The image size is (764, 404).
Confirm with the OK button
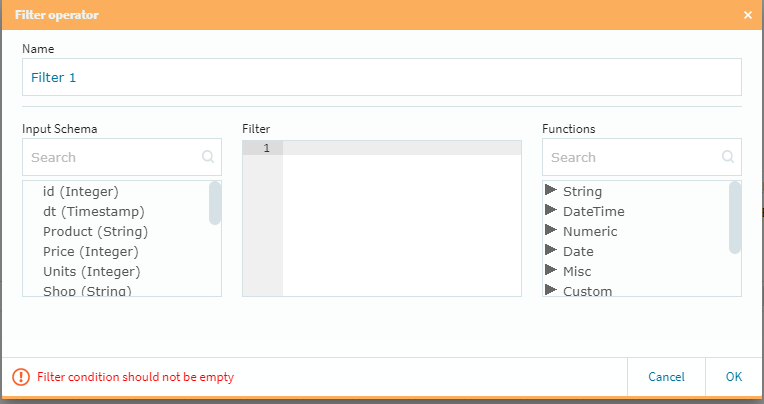(x=734, y=377)
